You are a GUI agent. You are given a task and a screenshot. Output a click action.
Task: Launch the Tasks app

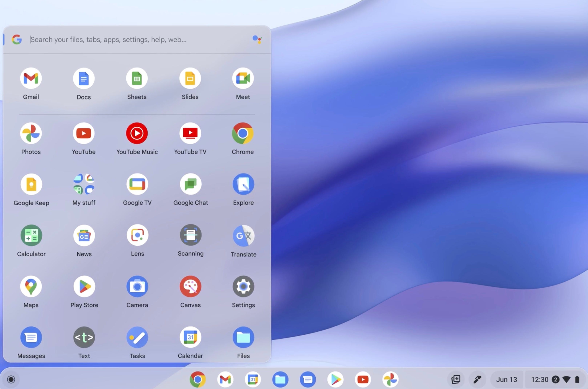[137, 337]
